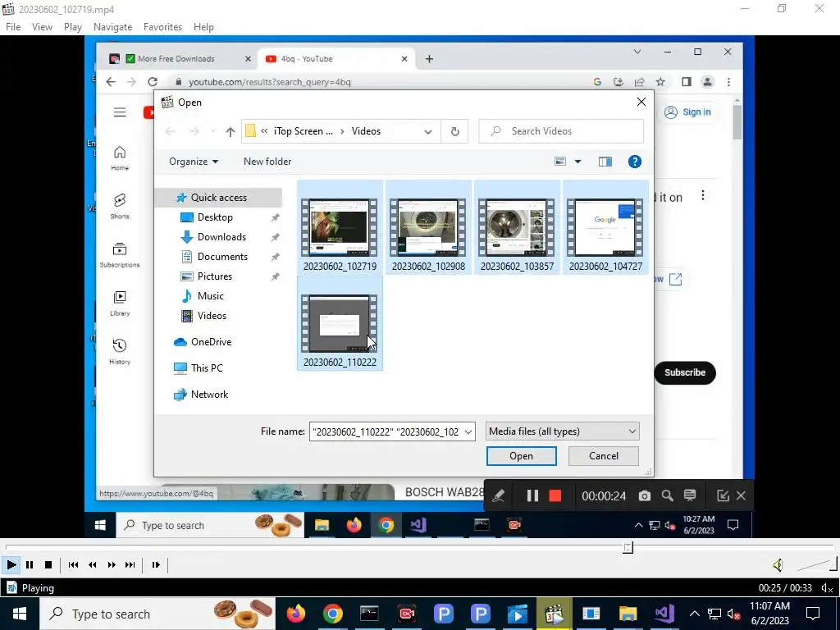Select Desktop in navigation pane
Image resolution: width=840 pixels, height=630 pixels.
coord(215,217)
